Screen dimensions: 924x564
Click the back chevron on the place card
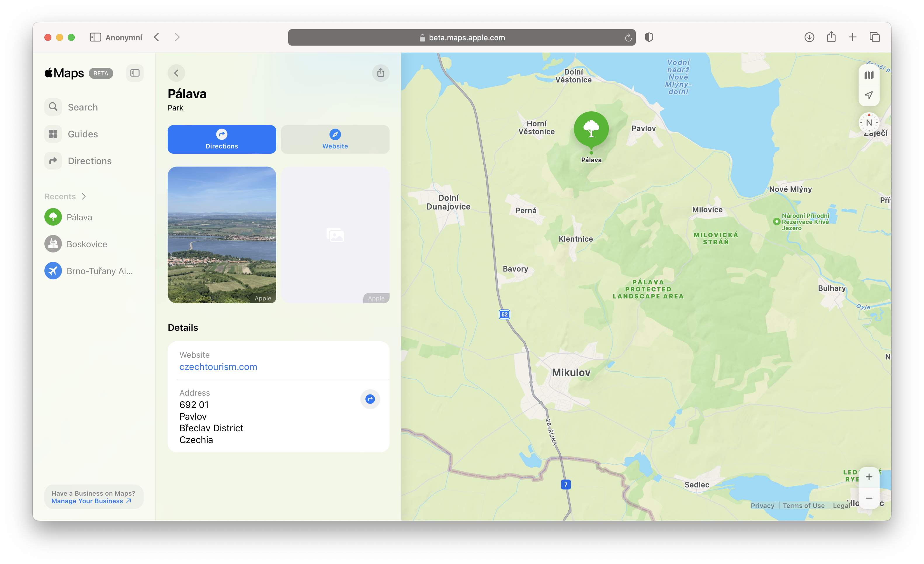coord(176,73)
